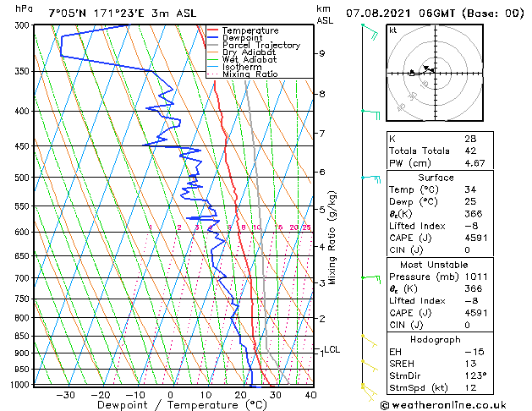
Task: Click the 5 km height tick label
Action: [x=322, y=210]
